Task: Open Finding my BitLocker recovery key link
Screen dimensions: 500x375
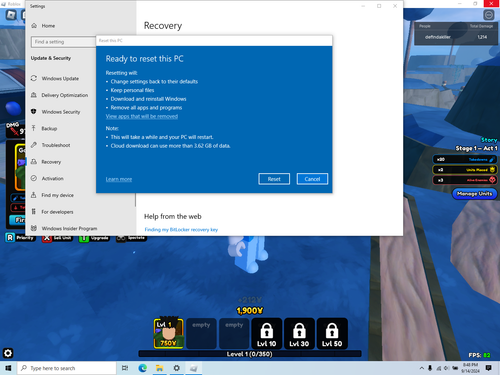Action: [181, 230]
